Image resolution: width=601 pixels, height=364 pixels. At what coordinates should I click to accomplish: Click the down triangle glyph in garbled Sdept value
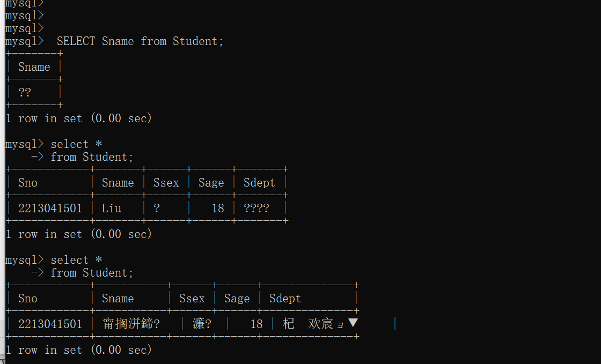tap(353, 323)
